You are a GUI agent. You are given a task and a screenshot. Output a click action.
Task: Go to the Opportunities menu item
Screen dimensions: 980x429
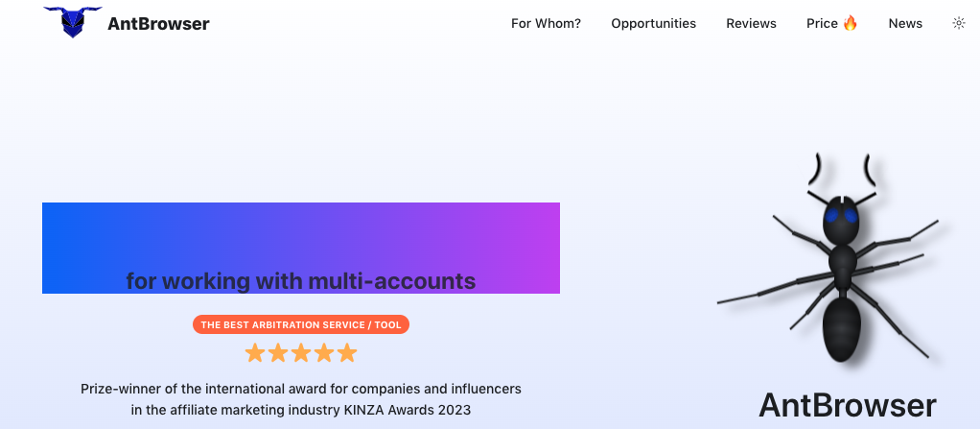click(x=653, y=23)
